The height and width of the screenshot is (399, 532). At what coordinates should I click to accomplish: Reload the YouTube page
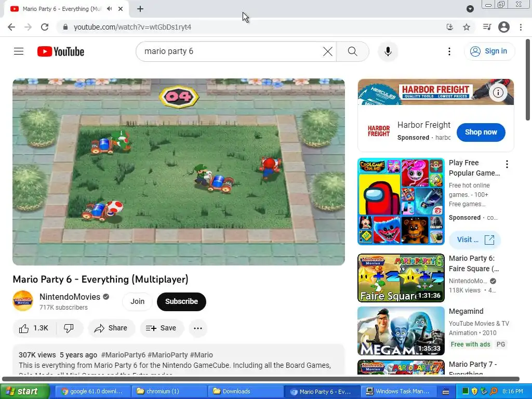(x=45, y=27)
